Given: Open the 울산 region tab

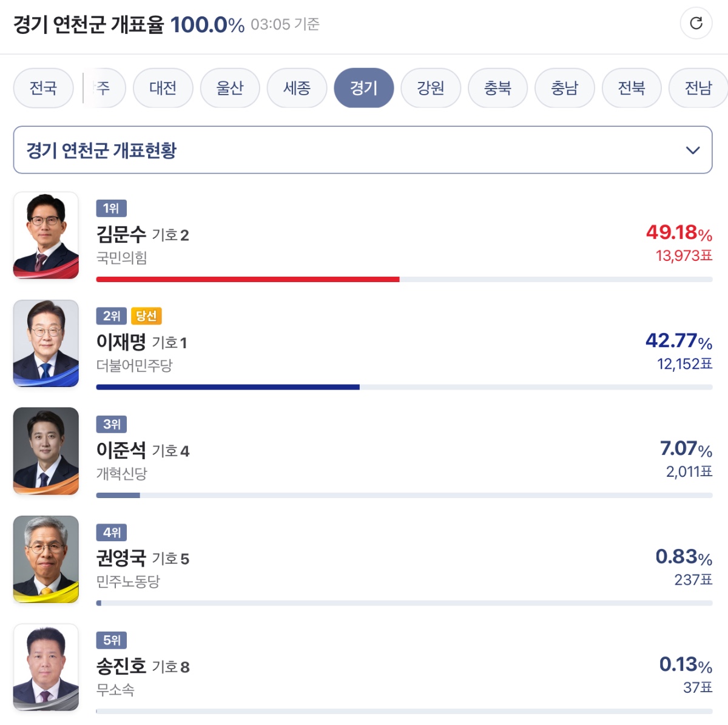Looking at the screenshot, I should tap(230, 88).
